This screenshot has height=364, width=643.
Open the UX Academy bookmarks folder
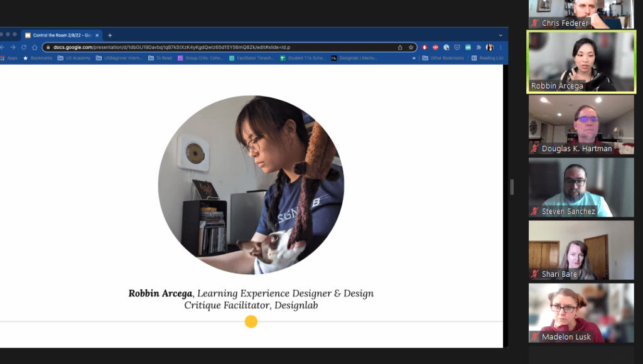pos(73,58)
